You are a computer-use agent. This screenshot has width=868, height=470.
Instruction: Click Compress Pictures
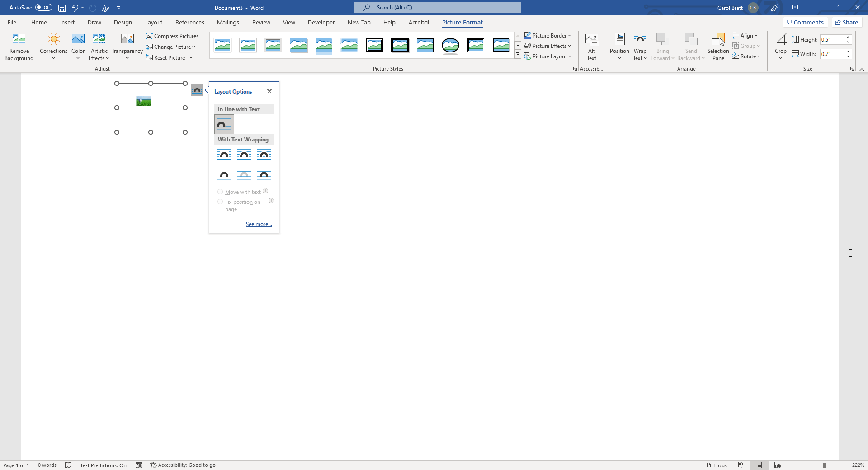point(172,36)
